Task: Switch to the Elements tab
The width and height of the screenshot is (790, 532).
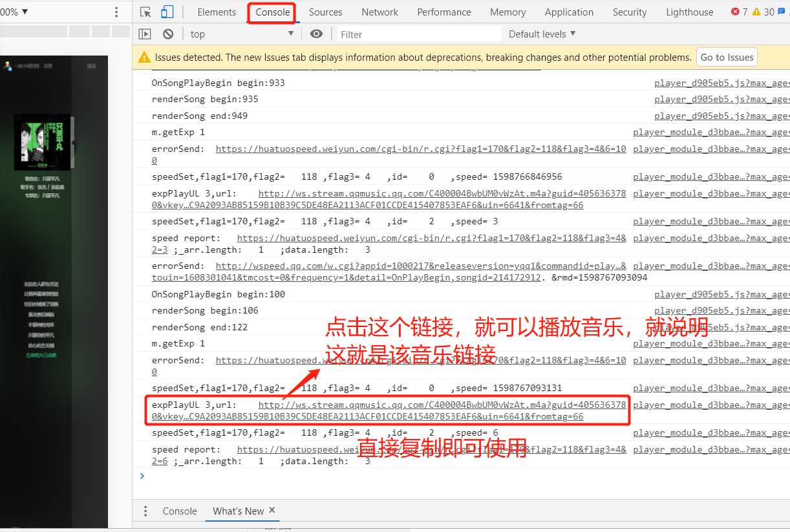Action: click(217, 12)
